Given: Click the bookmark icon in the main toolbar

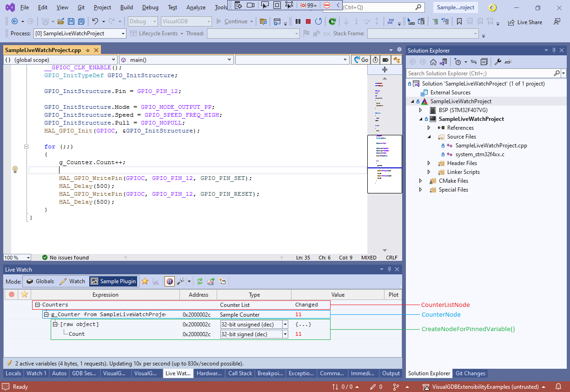Looking at the screenshot, I should [459, 21].
